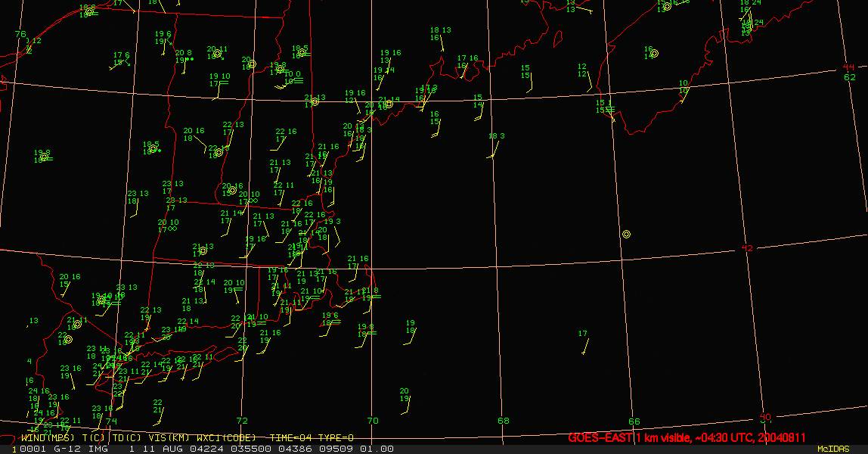The width and height of the screenshot is (868, 454).
Task: Click the lone yellow calm-wind circle offshore
Action: pyautogui.click(x=626, y=235)
